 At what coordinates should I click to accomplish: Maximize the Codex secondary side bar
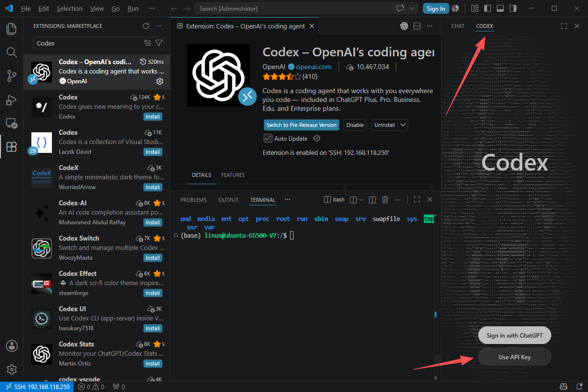click(x=564, y=26)
